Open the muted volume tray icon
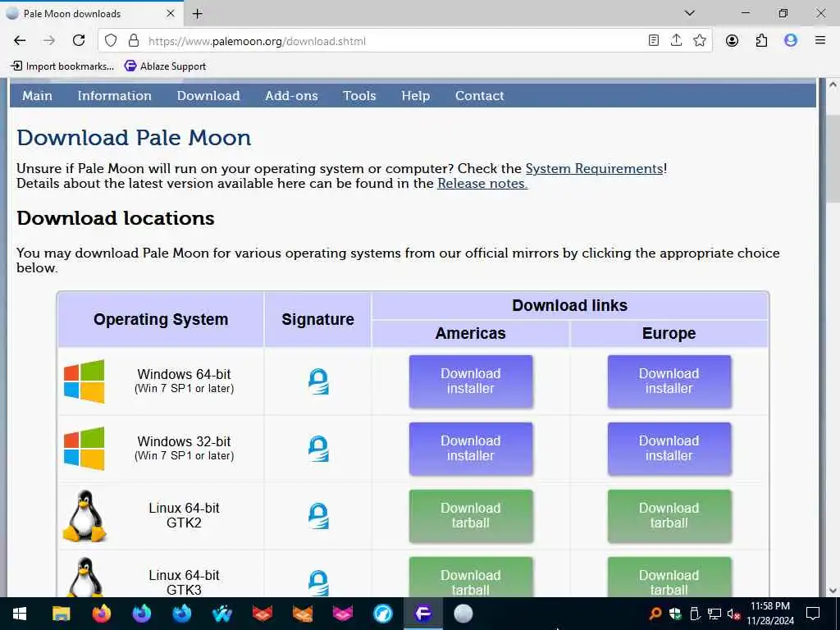 733,614
